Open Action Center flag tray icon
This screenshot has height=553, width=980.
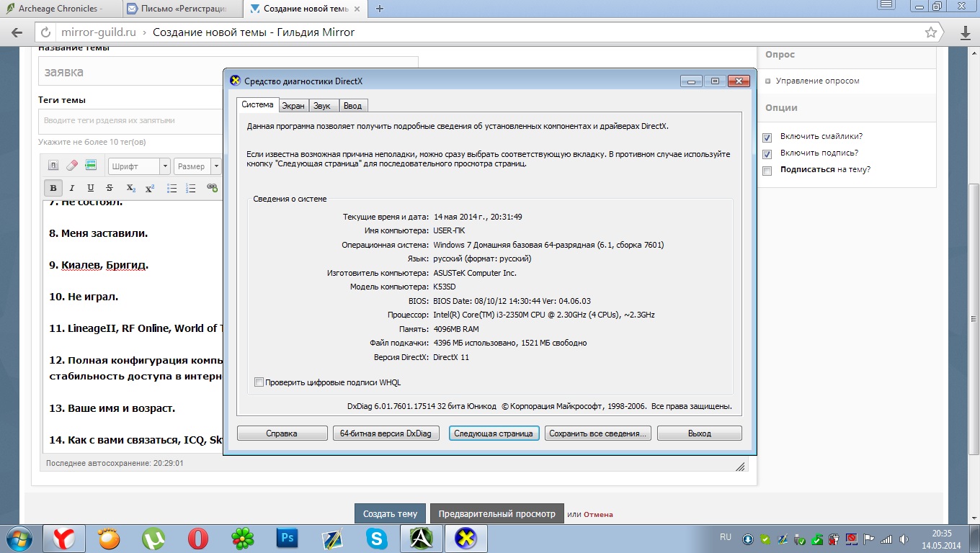tap(869, 539)
